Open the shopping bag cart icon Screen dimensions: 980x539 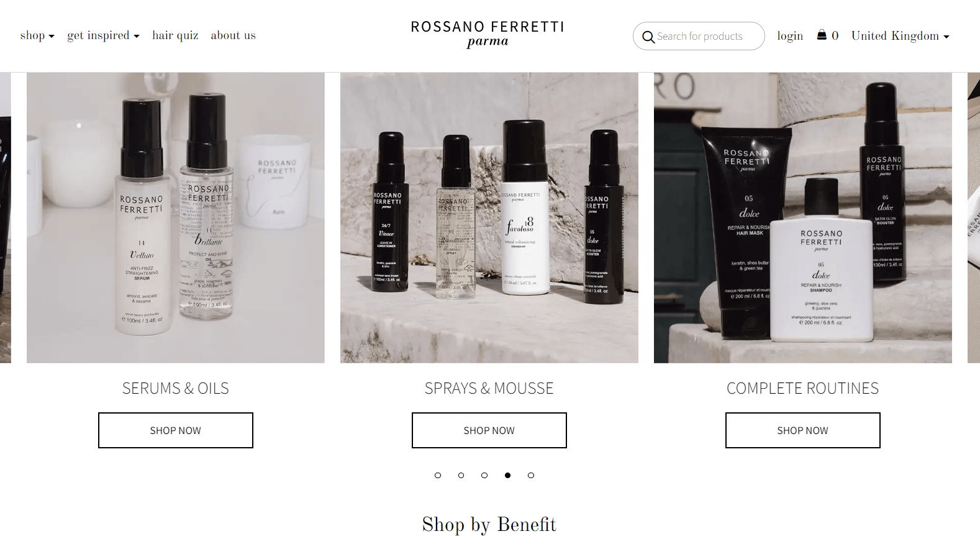pos(822,35)
